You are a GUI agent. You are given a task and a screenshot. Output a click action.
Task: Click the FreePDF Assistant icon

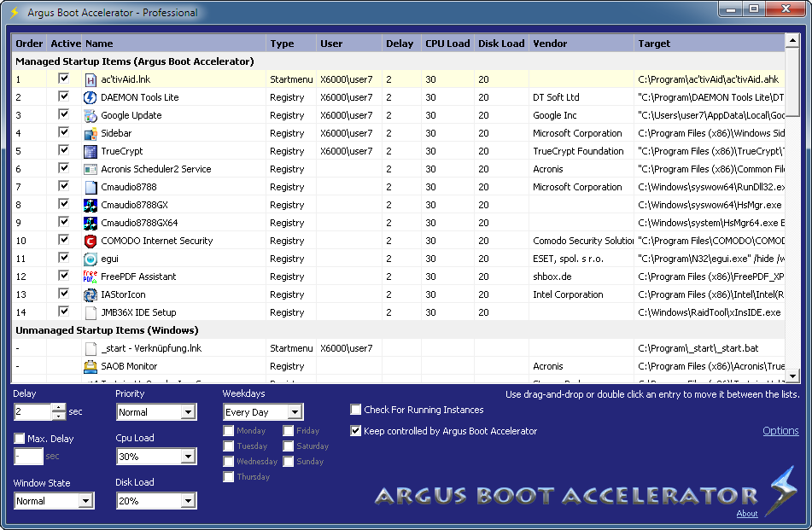pyautogui.click(x=91, y=277)
